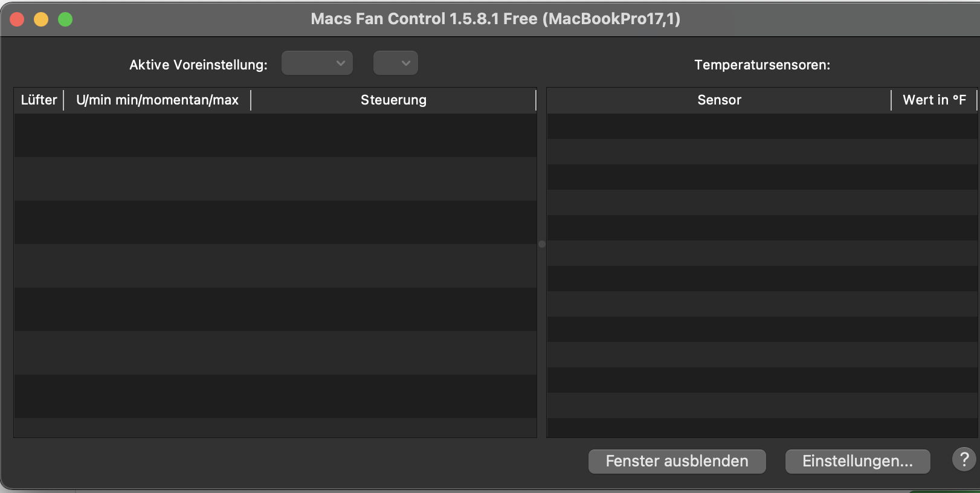Click the help question mark icon

[x=964, y=460]
